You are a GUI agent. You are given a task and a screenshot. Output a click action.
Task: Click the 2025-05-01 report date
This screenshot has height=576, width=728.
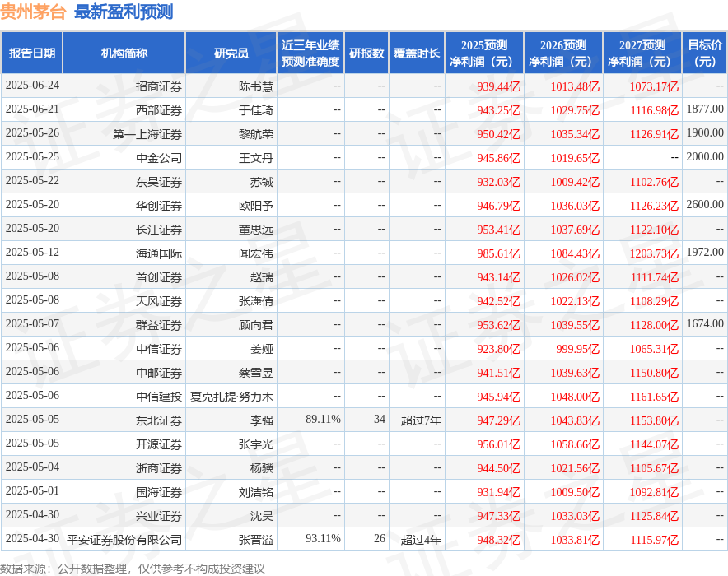(32, 490)
